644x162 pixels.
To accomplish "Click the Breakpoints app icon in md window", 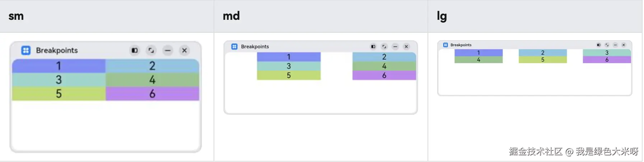I will [x=234, y=46].
